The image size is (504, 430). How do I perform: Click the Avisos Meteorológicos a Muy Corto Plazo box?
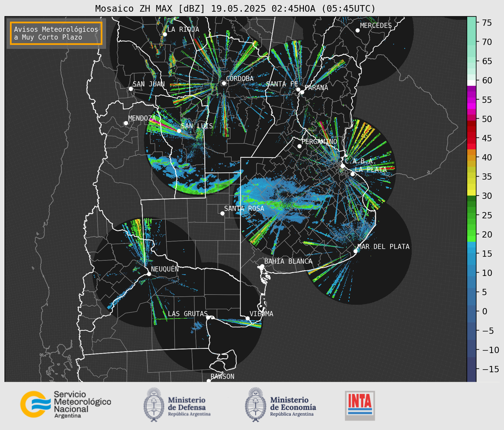[x=56, y=33]
